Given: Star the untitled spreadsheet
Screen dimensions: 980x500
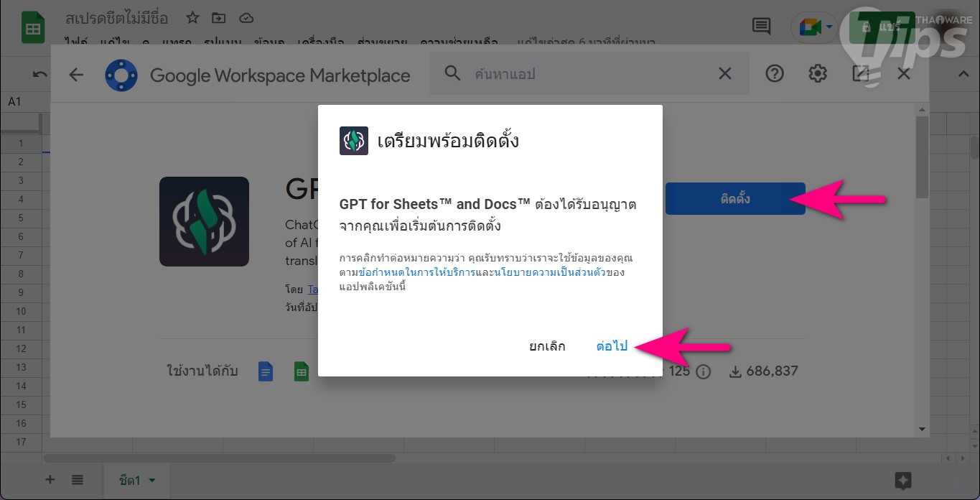Looking at the screenshot, I should coord(192,18).
